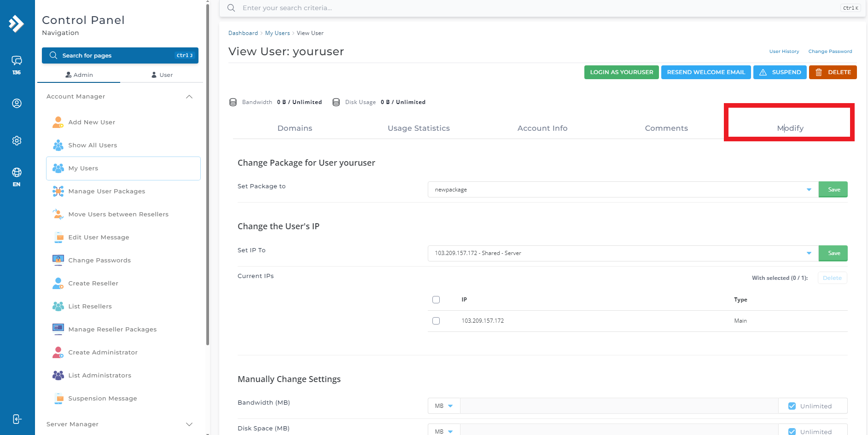Screen dimensions: 868x435
Task: Save the selected package
Action: pyautogui.click(x=833, y=190)
